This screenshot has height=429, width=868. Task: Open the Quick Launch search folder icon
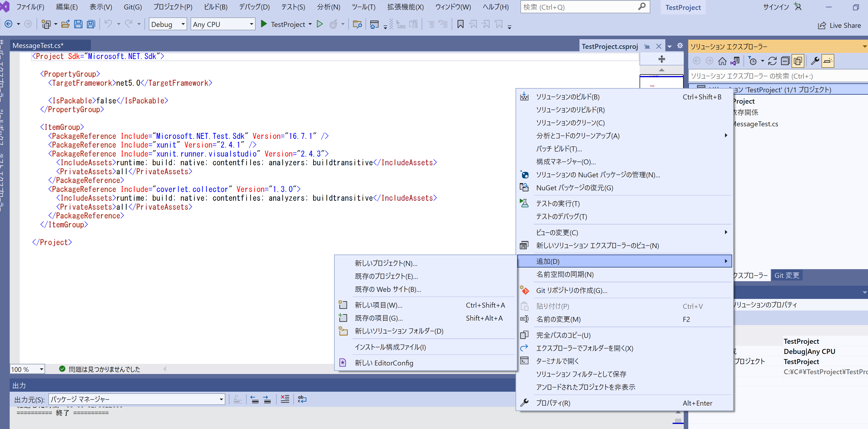pos(357,24)
